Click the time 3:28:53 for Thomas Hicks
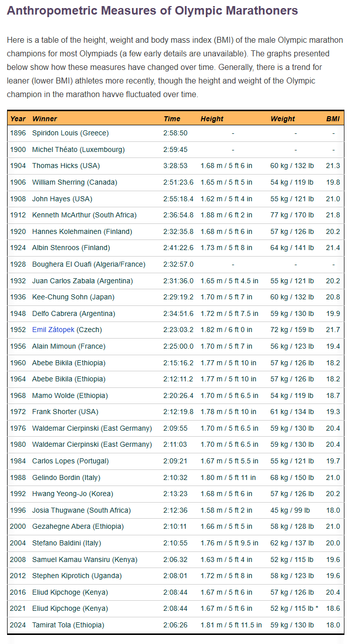Viewport: 355px width, 644px height. 175,166
